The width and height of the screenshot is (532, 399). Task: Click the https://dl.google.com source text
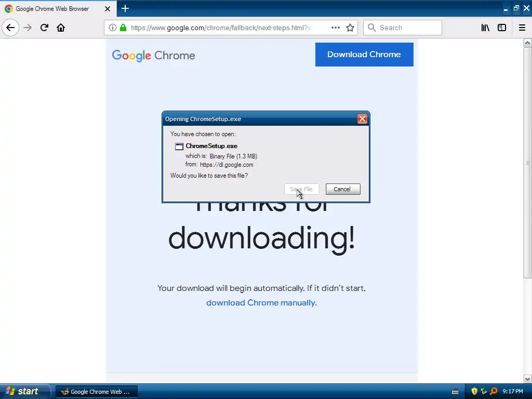click(x=227, y=165)
